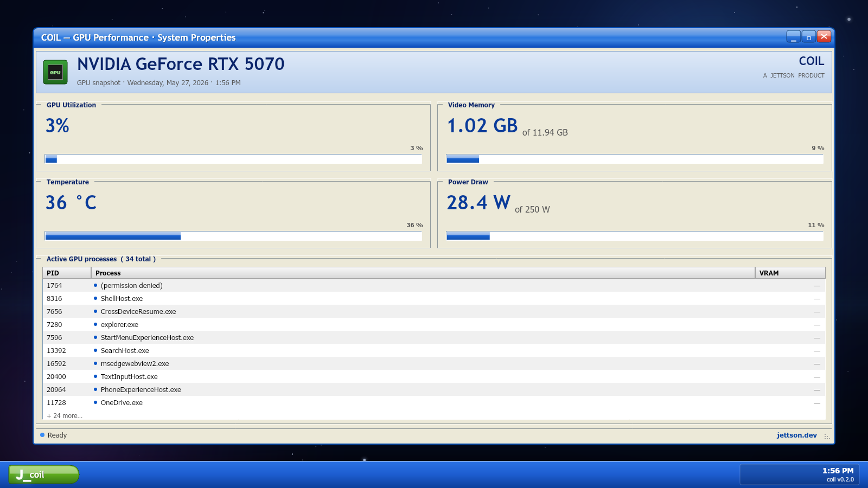Maximize the COIL window
The width and height of the screenshot is (868, 488).
point(809,36)
